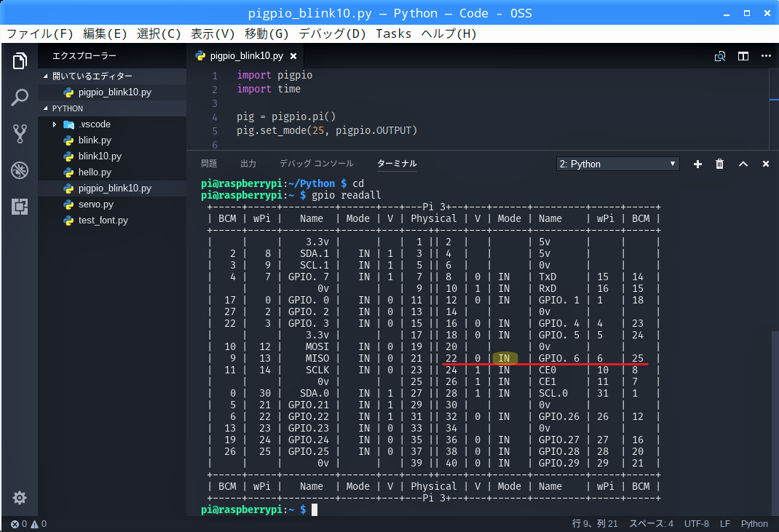Change end of line sequence LF
Screen dimensions: 779x532
725,523
